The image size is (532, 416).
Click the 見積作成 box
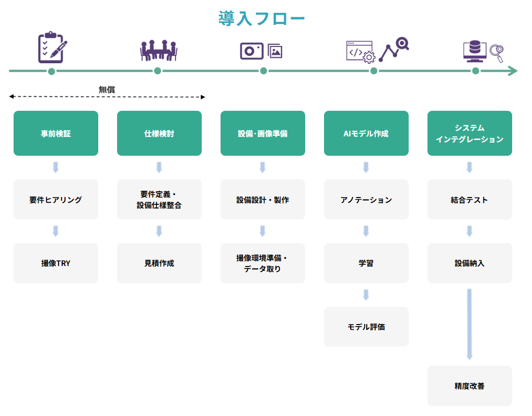point(159,263)
